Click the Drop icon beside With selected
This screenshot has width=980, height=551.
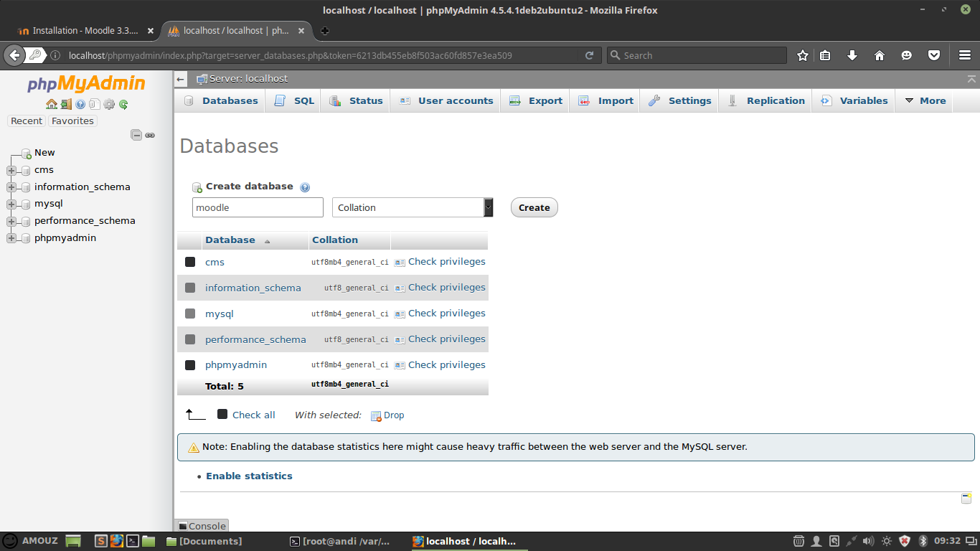pos(376,415)
